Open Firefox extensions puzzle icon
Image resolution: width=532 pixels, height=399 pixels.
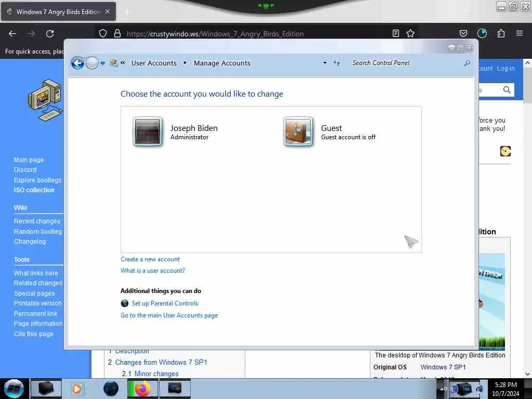click(501, 33)
